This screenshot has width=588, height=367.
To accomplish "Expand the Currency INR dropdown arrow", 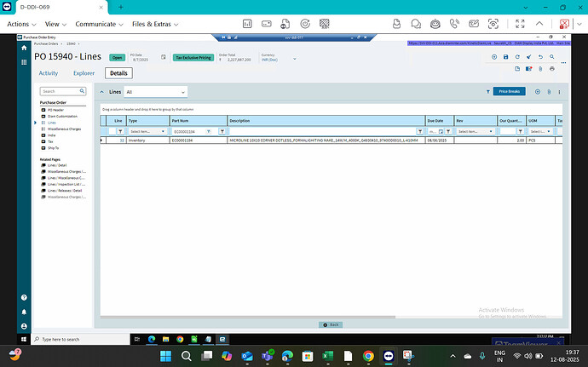I will point(294,59).
